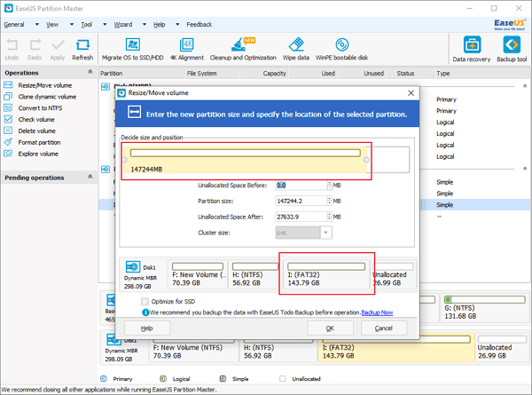Click the General menu
Viewport: 532px width, 395px height.
14,25
